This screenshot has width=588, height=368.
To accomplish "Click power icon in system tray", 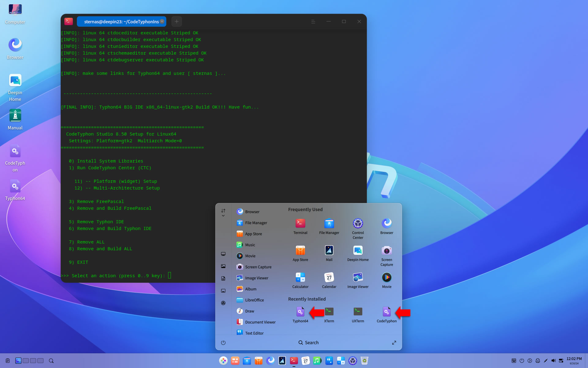I will (x=522, y=361).
